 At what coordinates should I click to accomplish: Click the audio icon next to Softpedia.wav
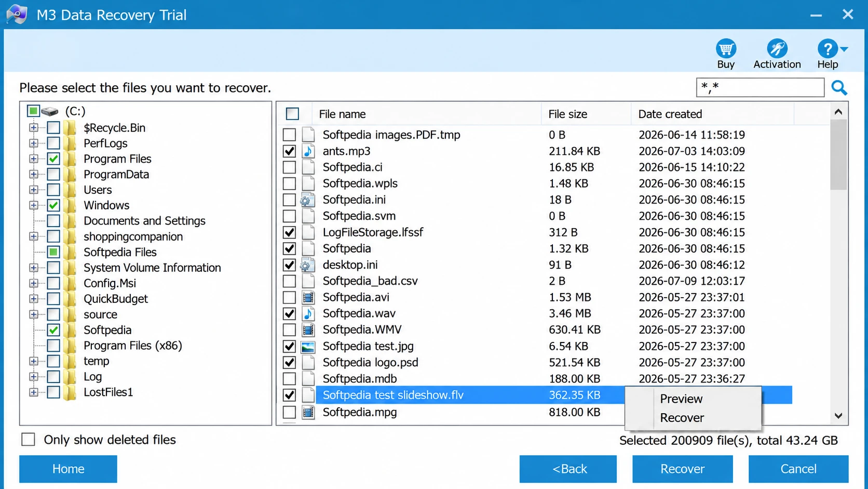[x=308, y=313]
